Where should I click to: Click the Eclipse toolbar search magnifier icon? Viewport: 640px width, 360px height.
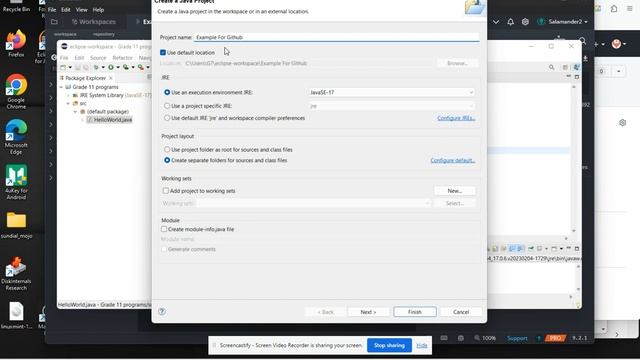tap(551, 67)
